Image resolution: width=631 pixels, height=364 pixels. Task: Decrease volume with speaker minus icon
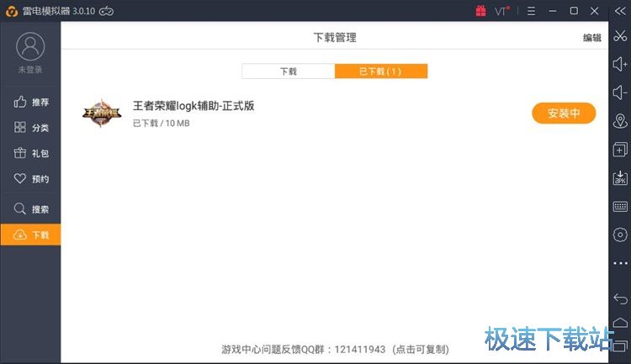[x=620, y=92]
